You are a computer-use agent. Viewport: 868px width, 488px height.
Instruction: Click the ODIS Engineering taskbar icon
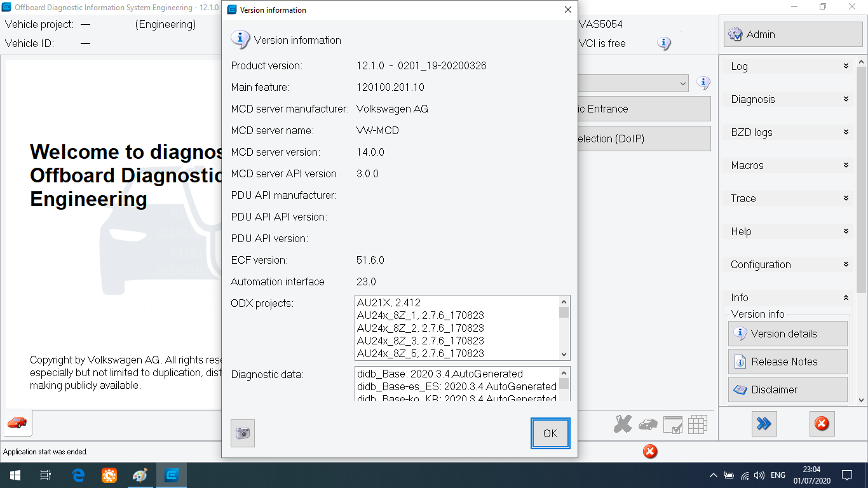coord(172,475)
